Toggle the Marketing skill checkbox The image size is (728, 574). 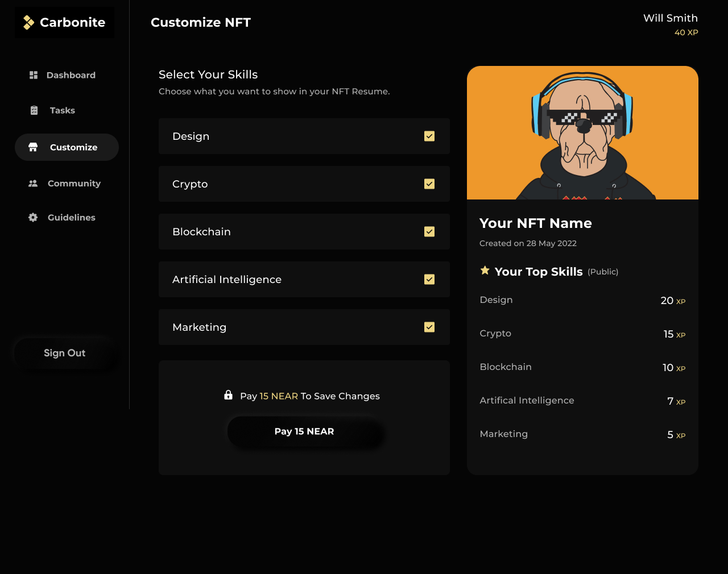click(x=429, y=327)
